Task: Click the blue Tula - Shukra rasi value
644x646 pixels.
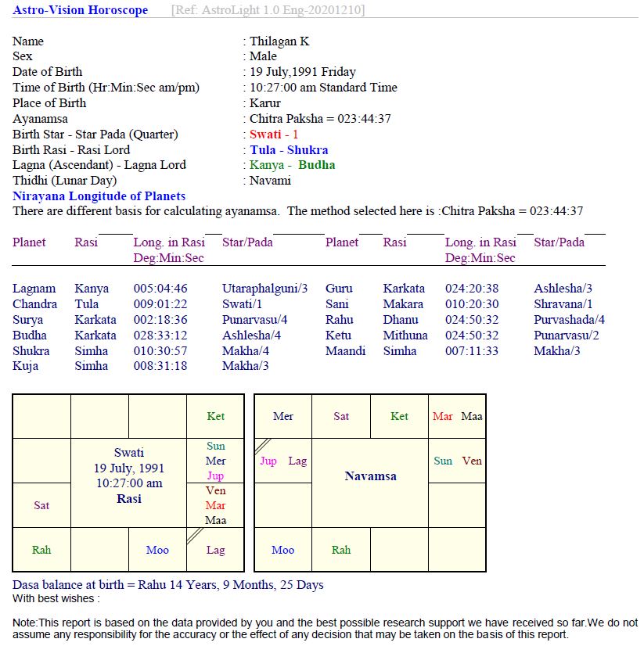Action: (289, 150)
